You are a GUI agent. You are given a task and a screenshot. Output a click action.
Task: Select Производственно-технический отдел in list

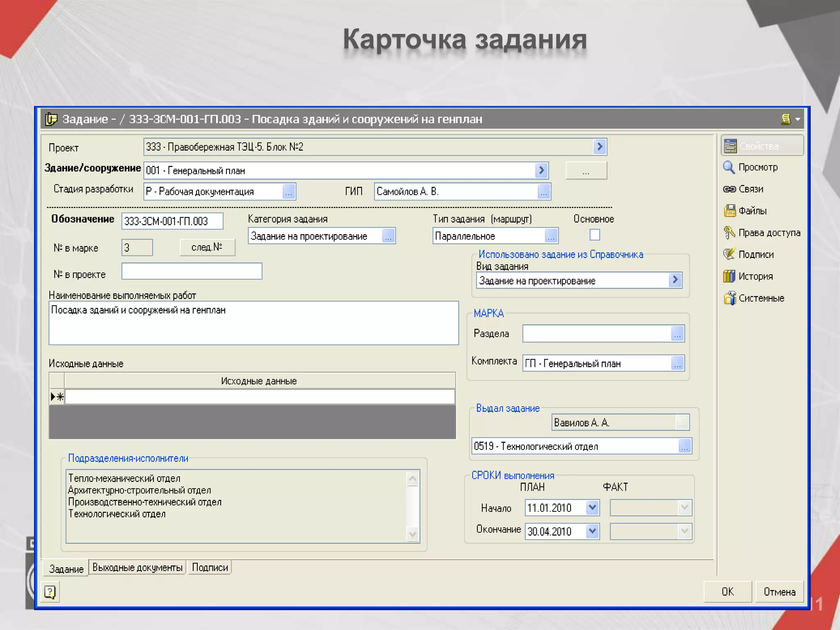(145, 502)
